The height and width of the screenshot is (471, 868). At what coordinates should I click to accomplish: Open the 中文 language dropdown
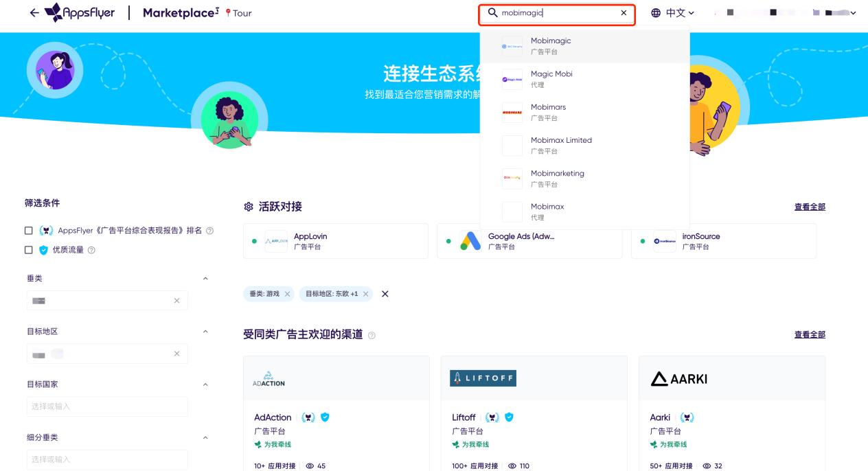click(677, 12)
